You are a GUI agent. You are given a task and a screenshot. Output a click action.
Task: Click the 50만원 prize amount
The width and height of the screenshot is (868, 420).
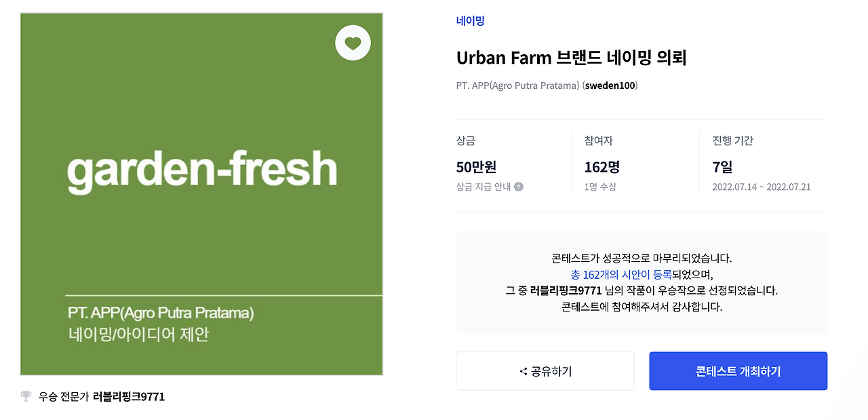(x=477, y=167)
